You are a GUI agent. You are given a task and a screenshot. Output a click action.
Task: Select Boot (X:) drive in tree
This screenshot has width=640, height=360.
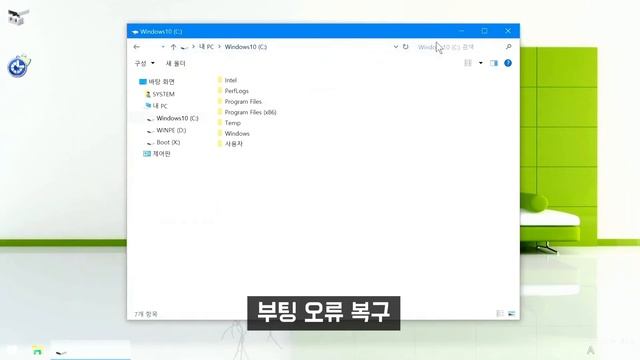[x=163, y=142]
